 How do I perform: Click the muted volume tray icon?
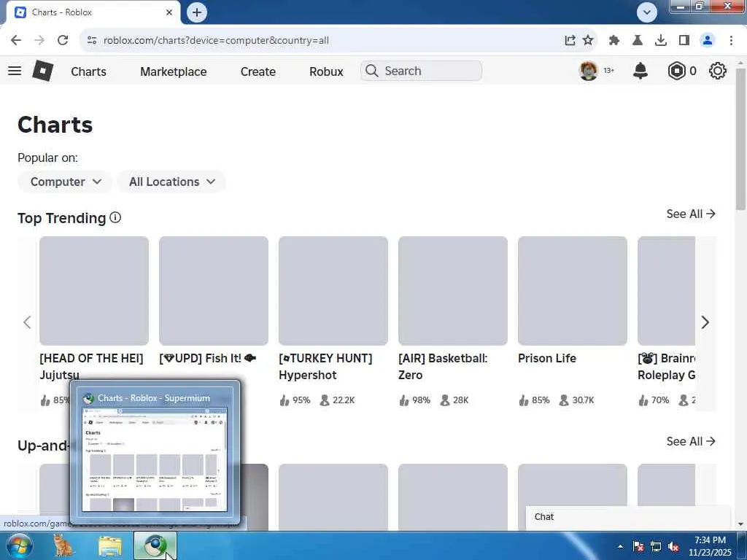click(x=673, y=547)
